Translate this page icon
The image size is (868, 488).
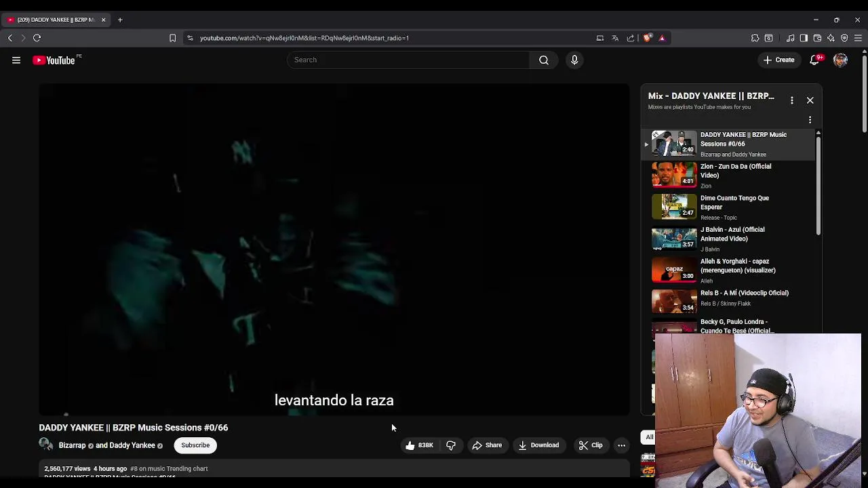[615, 38]
